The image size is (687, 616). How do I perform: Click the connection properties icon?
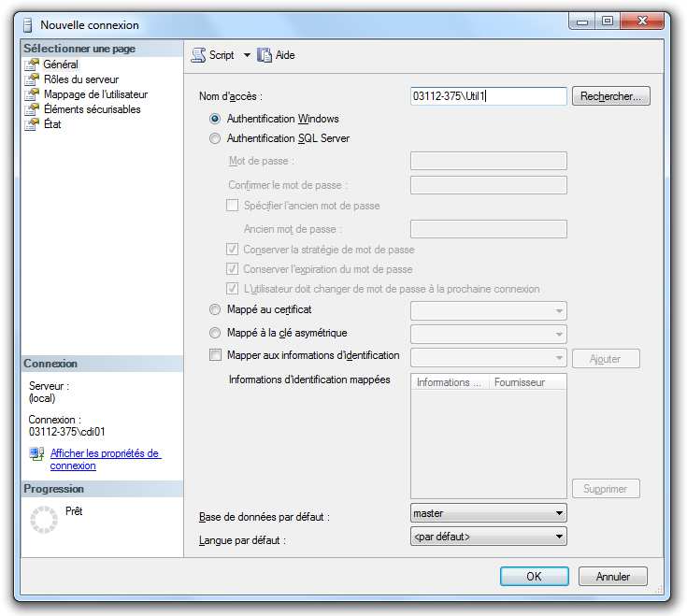point(36,454)
